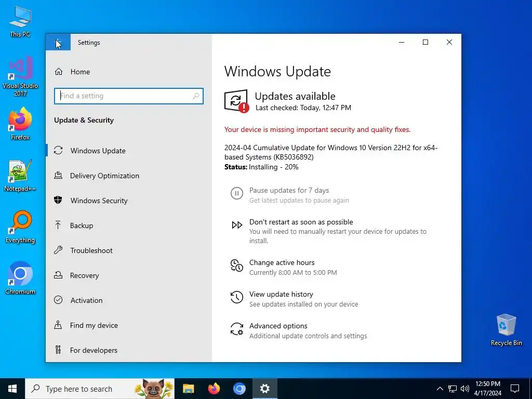Screen dimensions: 532x399
Task: Click the network icon in system tray
Action: coord(453,389)
